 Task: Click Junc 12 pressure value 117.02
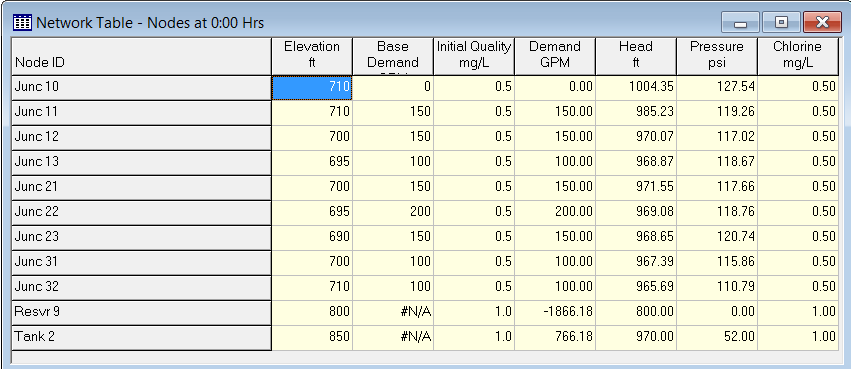(717, 138)
